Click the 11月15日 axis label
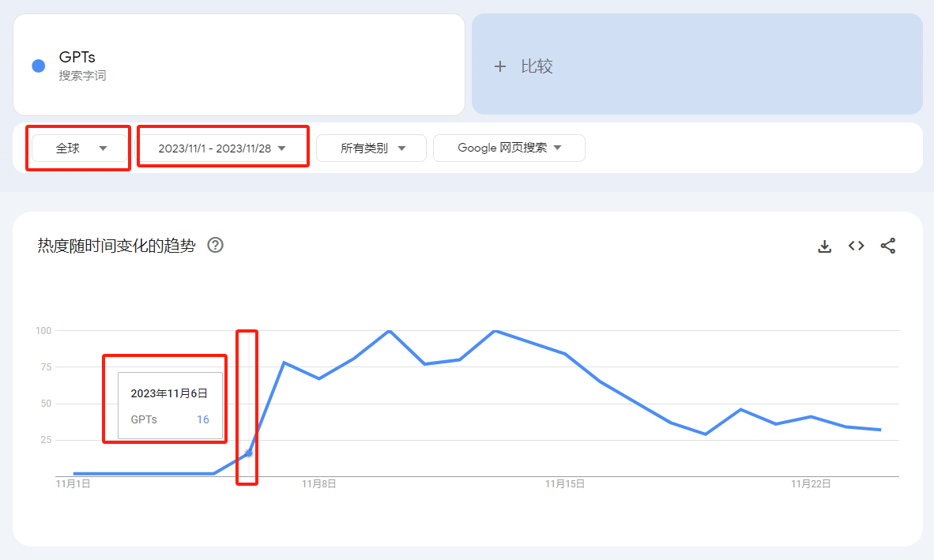The height and width of the screenshot is (560, 934). click(x=565, y=484)
